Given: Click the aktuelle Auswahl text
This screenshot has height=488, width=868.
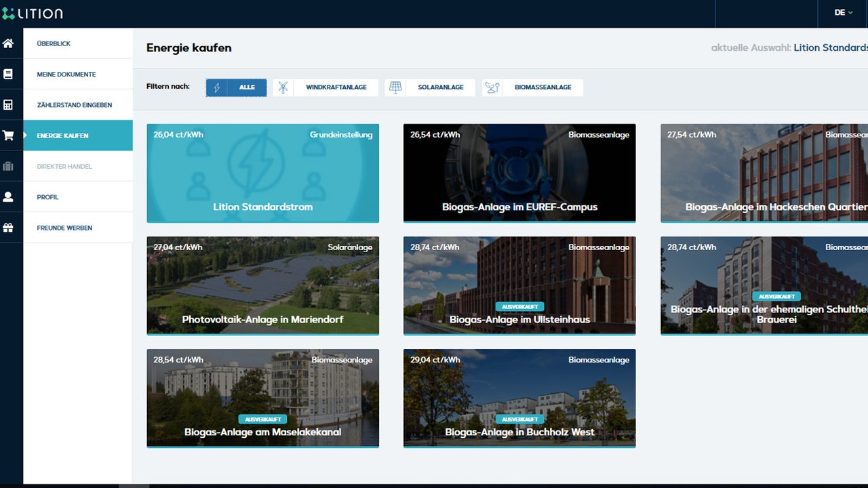Looking at the screenshot, I should pyautogui.click(x=751, y=48).
